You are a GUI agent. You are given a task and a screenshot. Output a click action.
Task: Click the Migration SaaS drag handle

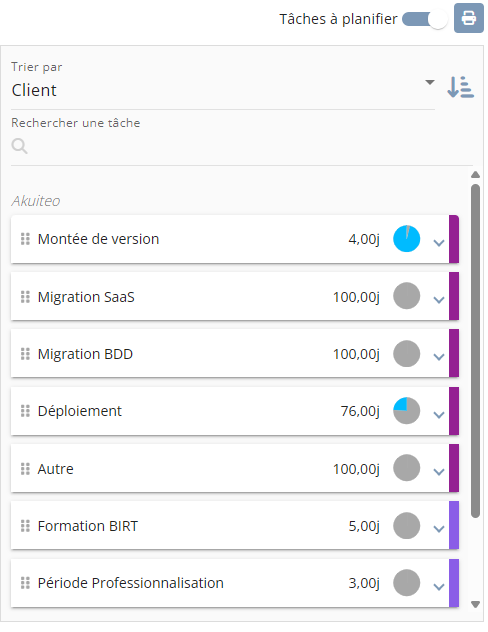(x=25, y=297)
